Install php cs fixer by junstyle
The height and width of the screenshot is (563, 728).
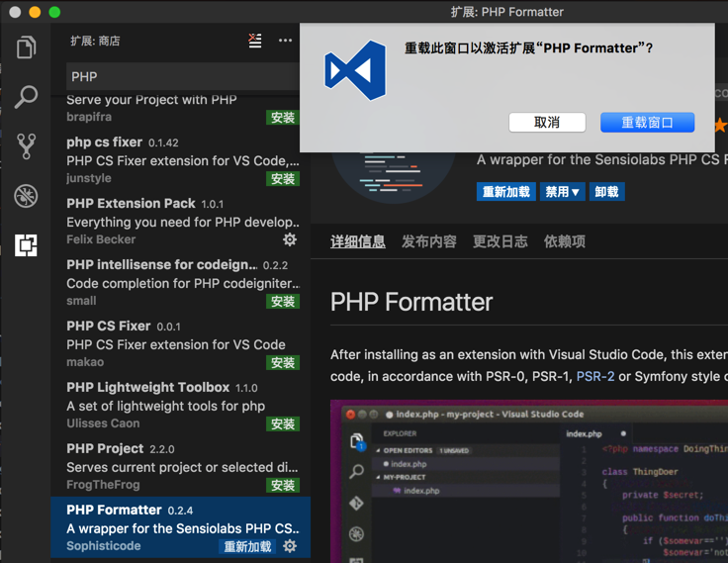coord(283,179)
